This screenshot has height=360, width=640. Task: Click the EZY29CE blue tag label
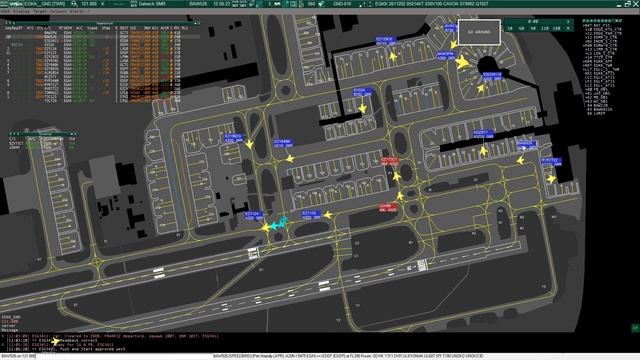[386, 41]
